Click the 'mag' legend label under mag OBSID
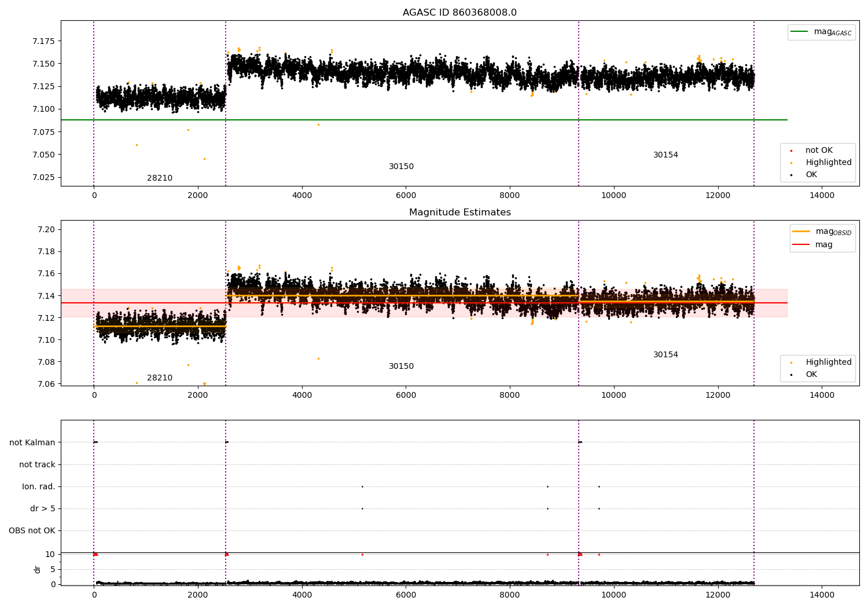Viewport: 868px width, 608px height. click(x=824, y=245)
